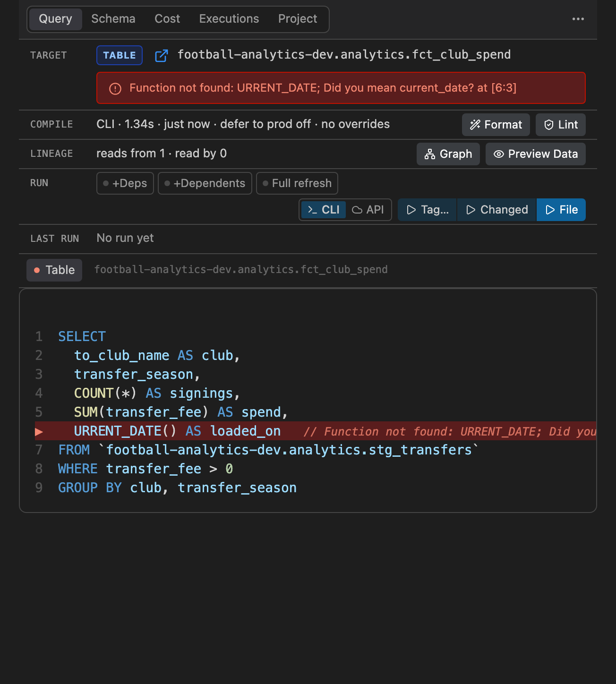Click the SELECT keyword on line 1
The width and height of the screenshot is (616, 684).
click(x=82, y=336)
